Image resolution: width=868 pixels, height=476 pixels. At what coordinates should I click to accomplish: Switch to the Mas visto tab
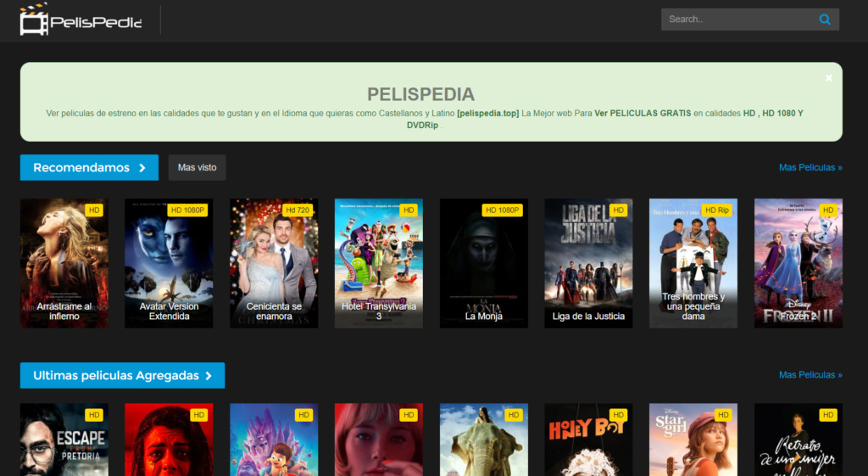[197, 167]
